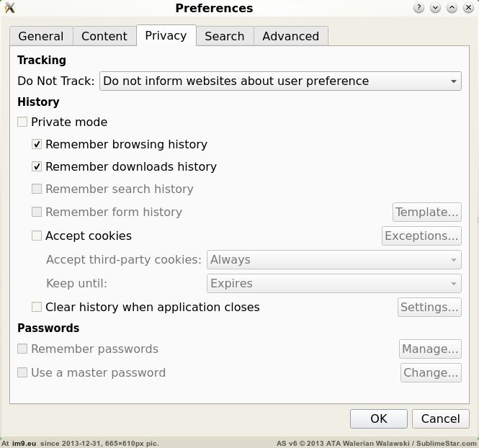Enable Private mode checkbox
The width and height of the screenshot is (479, 448).
[x=23, y=122]
